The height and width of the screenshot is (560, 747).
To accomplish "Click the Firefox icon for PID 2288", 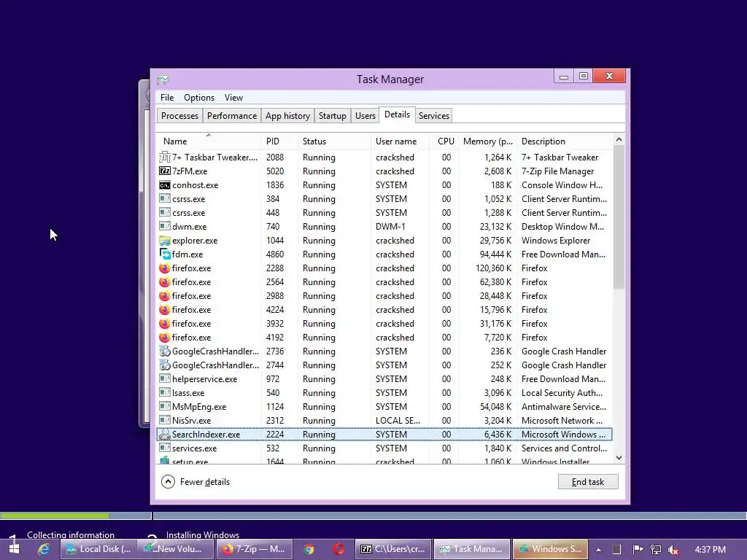I will [x=164, y=268].
